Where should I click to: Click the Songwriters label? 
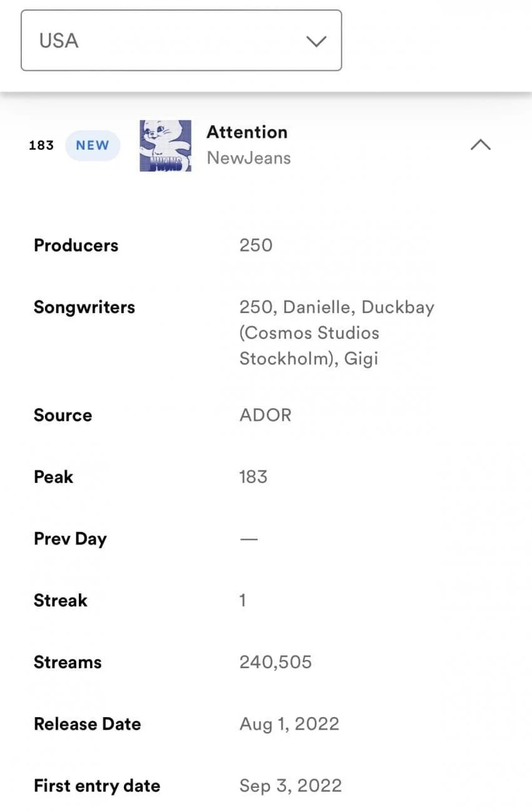(x=84, y=307)
